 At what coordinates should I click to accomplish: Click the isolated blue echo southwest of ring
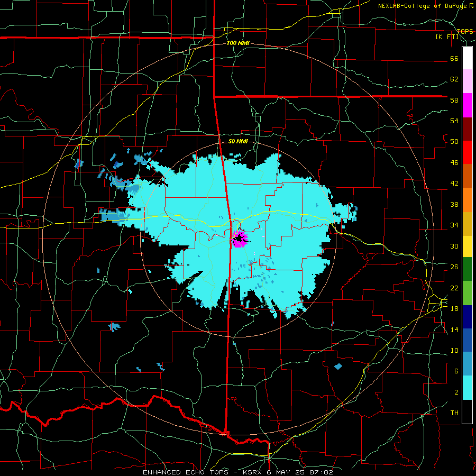(x=114, y=327)
